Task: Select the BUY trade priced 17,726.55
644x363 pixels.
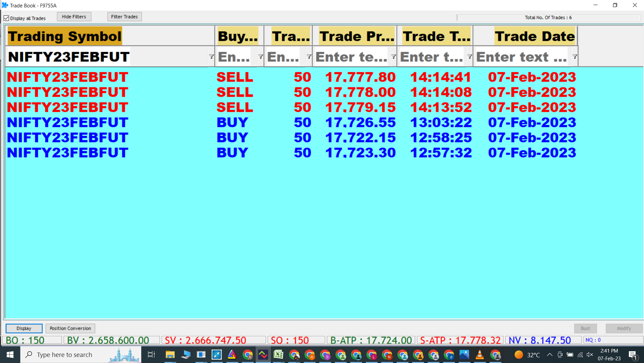Action: pyautogui.click(x=291, y=122)
